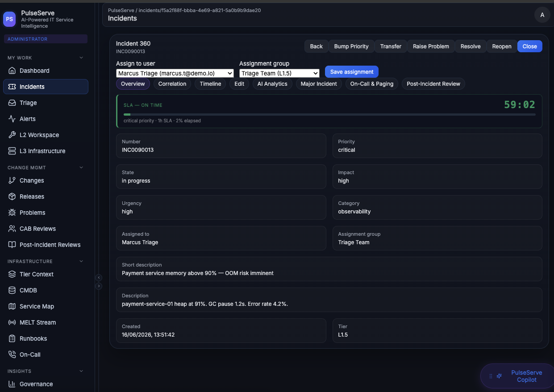Click the SLA progress bar
This screenshot has height=392, width=554.
point(329,114)
